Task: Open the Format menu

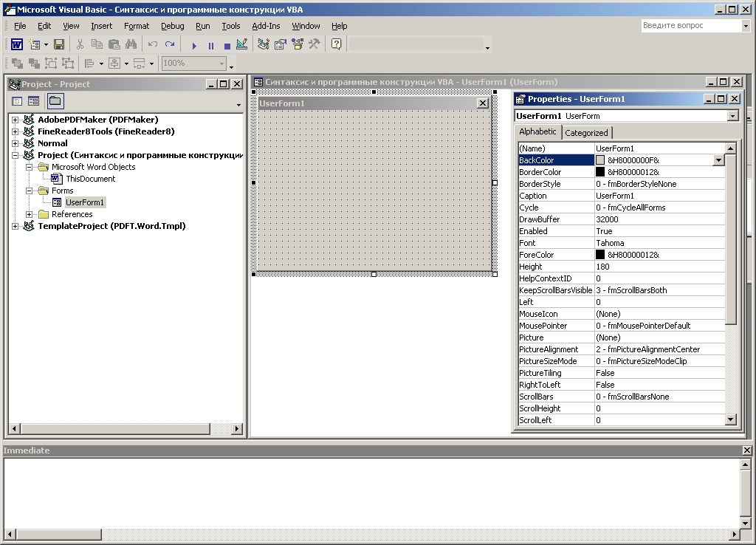Action: (x=137, y=26)
